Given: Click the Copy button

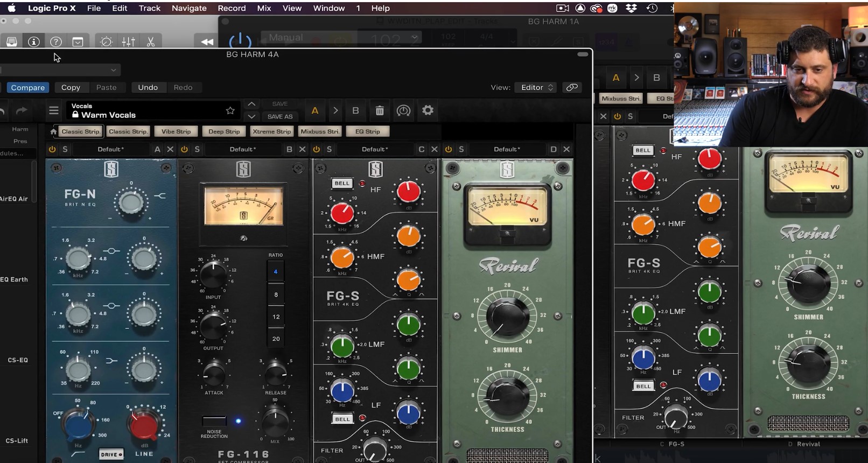Looking at the screenshot, I should click(x=71, y=87).
